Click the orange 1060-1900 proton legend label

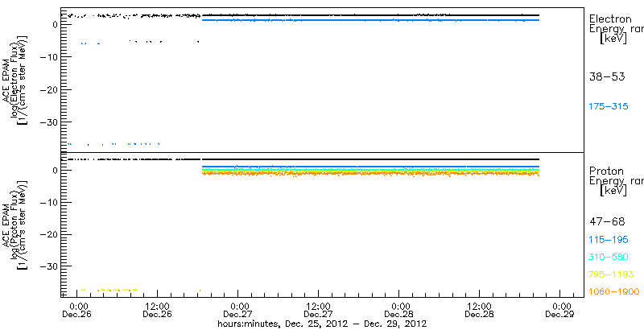pos(614,291)
